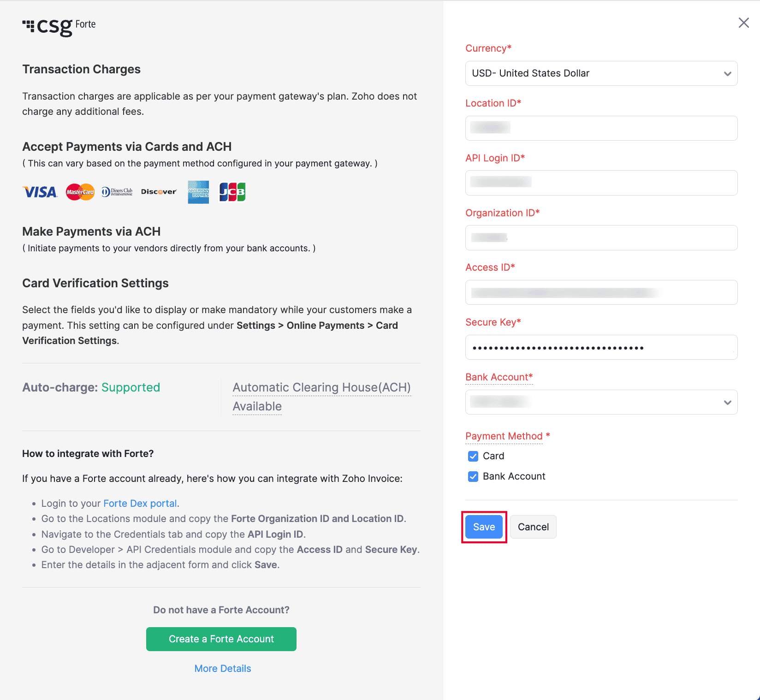This screenshot has width=760, height=700.
Task: Click the American Express logo
Action: click(198, 192)
